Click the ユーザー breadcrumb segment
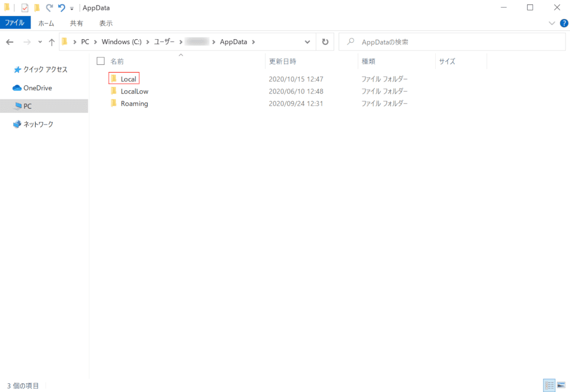570x392 pixels. (x=164, y=42)
